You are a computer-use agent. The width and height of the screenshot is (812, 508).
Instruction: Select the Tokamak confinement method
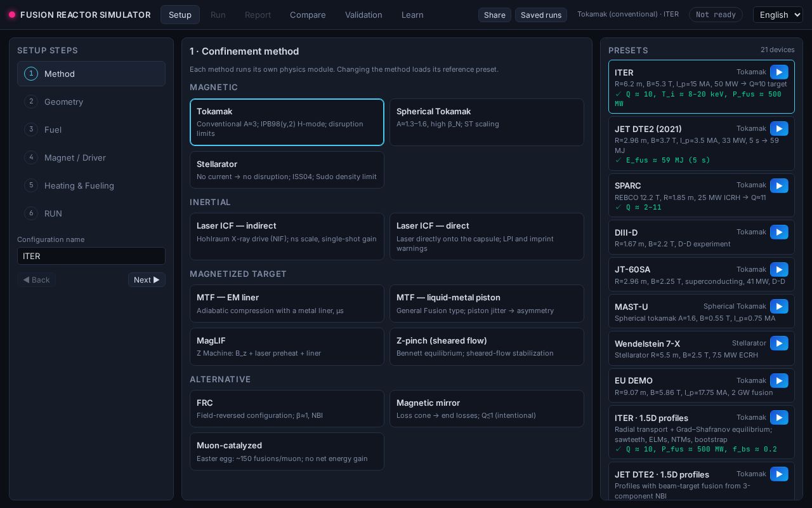pyautogui.click(x=287, y=122)
